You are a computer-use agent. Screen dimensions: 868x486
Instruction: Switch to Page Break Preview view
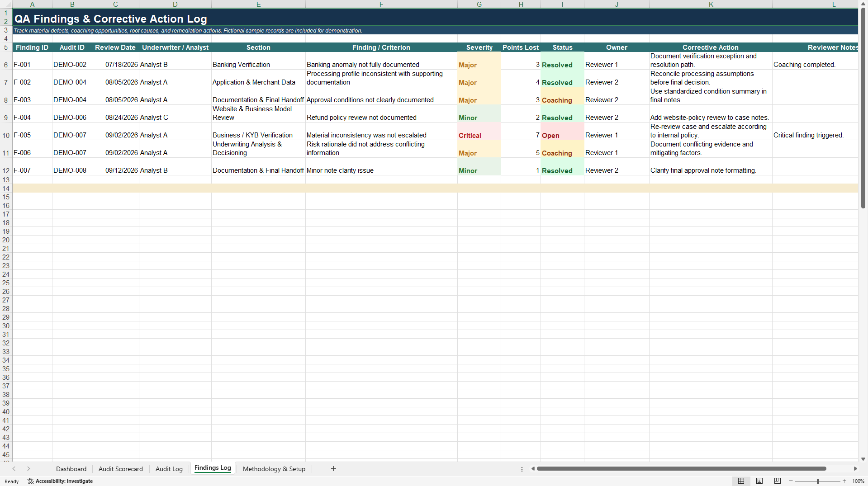click(x=778, y=481)
